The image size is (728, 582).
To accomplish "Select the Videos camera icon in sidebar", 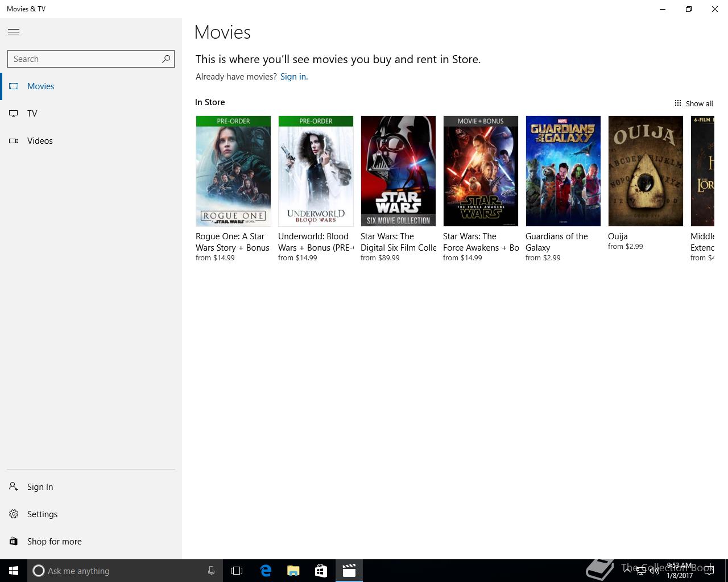I will pos(14,141).
